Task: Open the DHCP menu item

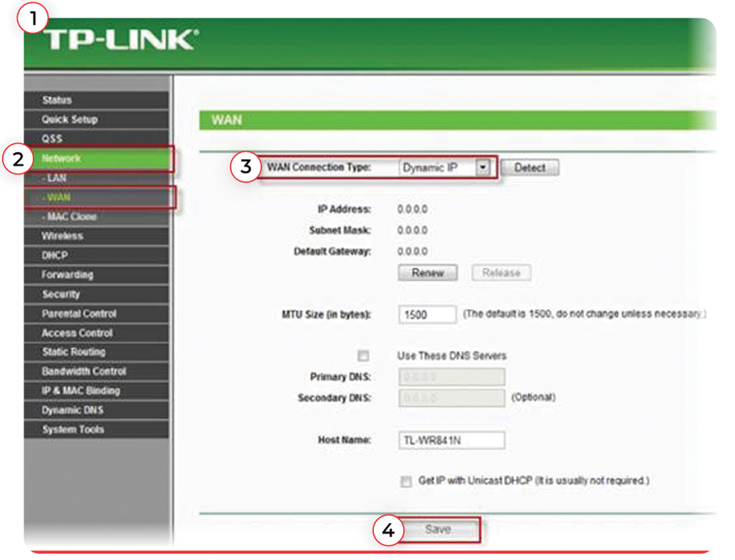Action: [x=96, y=255]
